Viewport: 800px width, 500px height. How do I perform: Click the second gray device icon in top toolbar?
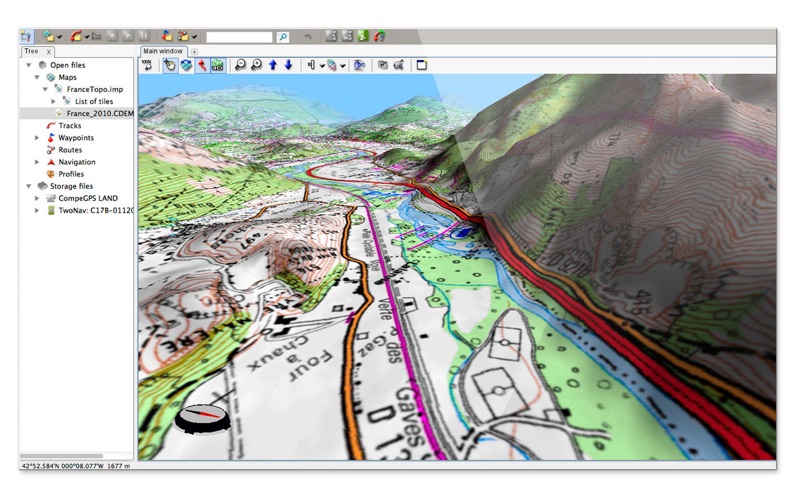point(347,36)
